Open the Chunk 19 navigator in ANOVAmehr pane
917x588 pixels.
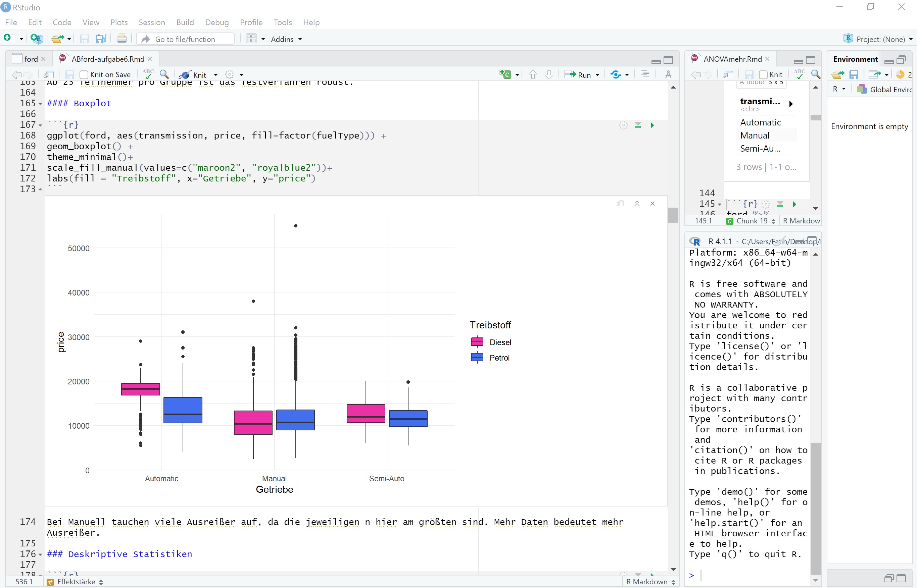pos(751,221)
